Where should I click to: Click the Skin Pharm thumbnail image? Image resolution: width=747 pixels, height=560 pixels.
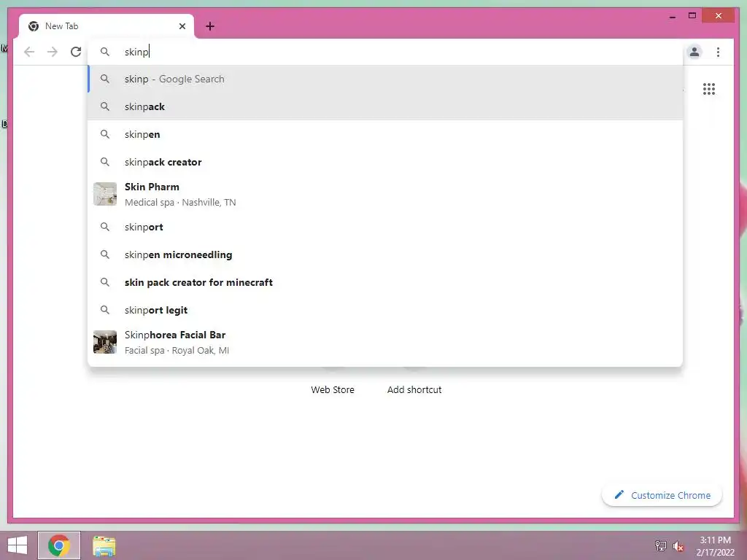click(x=105, y=194)
